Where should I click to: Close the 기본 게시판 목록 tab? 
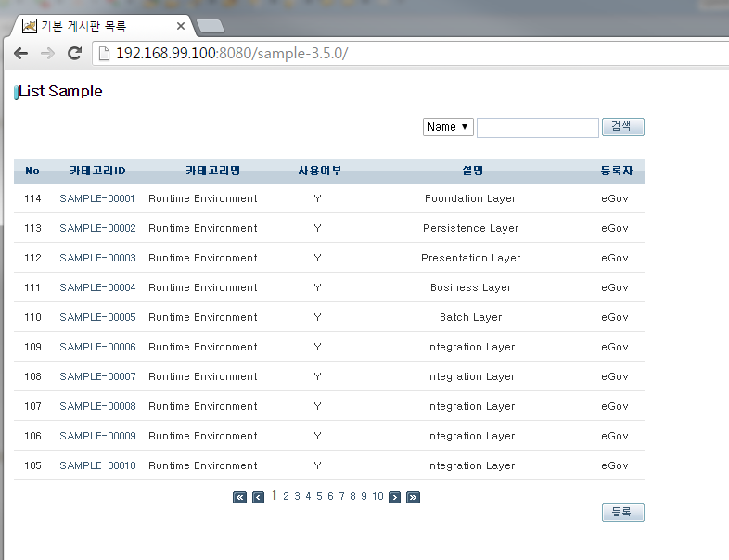click(181, 26)
